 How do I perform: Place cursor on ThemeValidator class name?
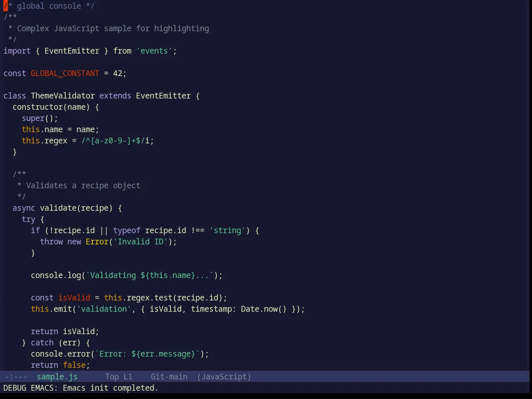tap(63, 96)
